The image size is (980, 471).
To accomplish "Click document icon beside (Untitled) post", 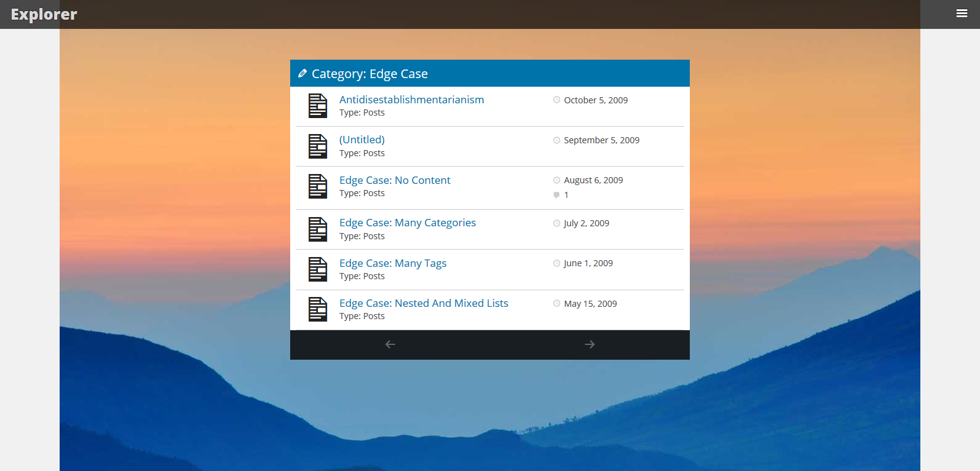I will 317,146.
